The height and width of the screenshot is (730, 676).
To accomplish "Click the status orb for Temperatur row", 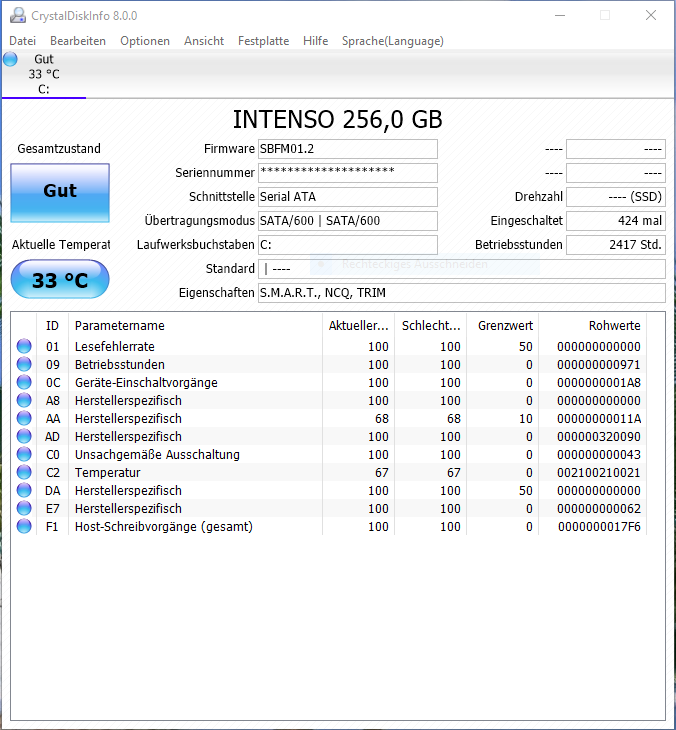I will tap(24, 472).
